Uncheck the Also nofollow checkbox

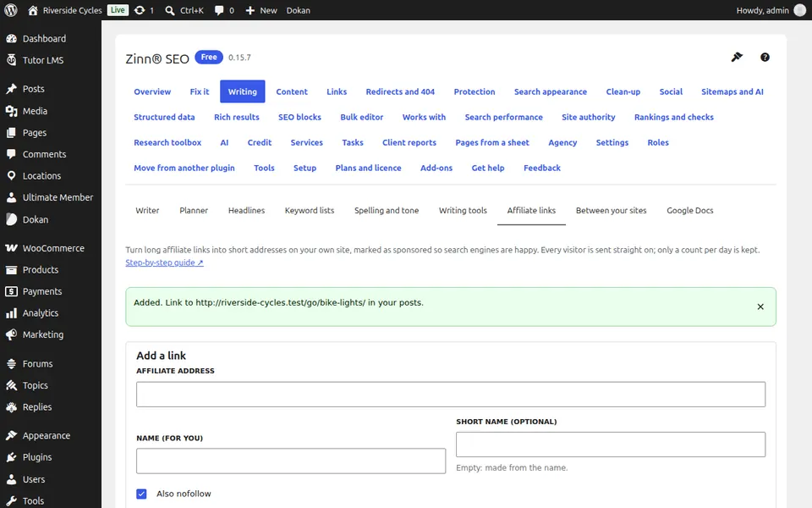(x=141, y=494)
